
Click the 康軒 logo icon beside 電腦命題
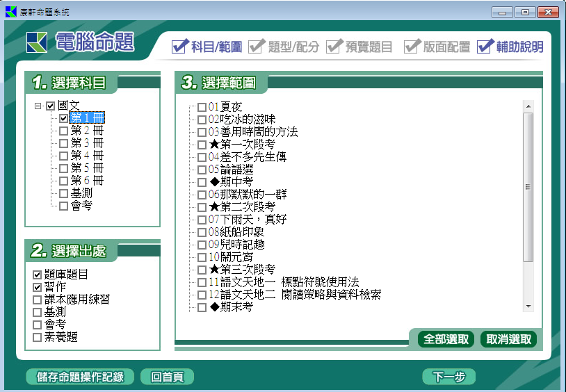click(x=37, y=42)
